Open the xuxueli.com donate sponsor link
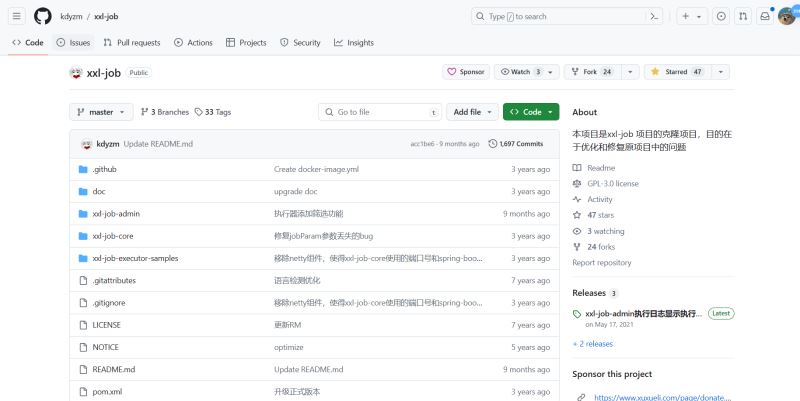This screenshot has width=800, height=401. pos(662,397)
